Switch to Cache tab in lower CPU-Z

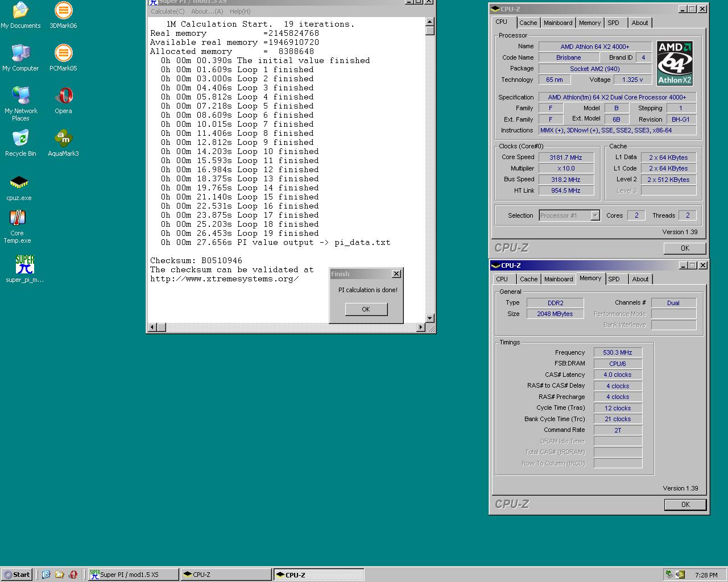tap(528, 279)
